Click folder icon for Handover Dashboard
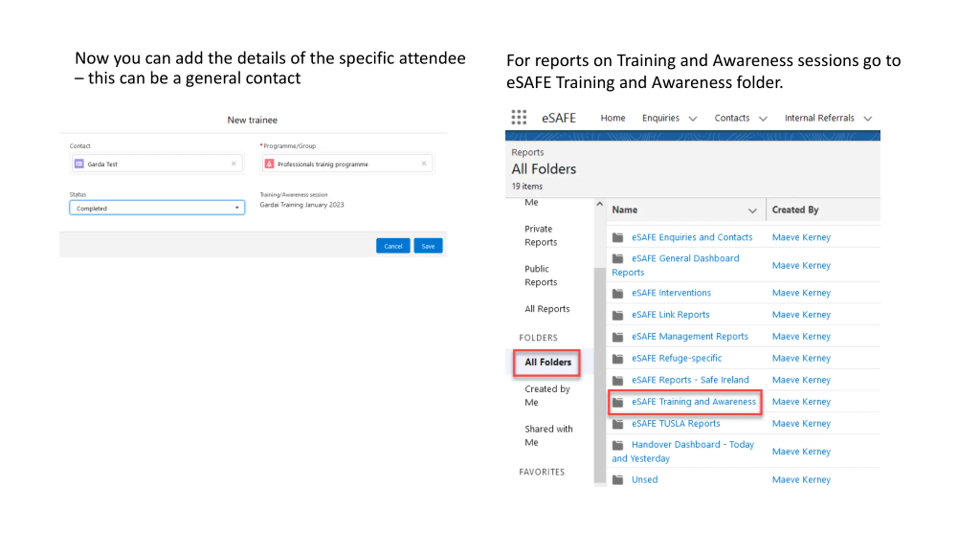The image size is (980, 551). tap(617, 445)
